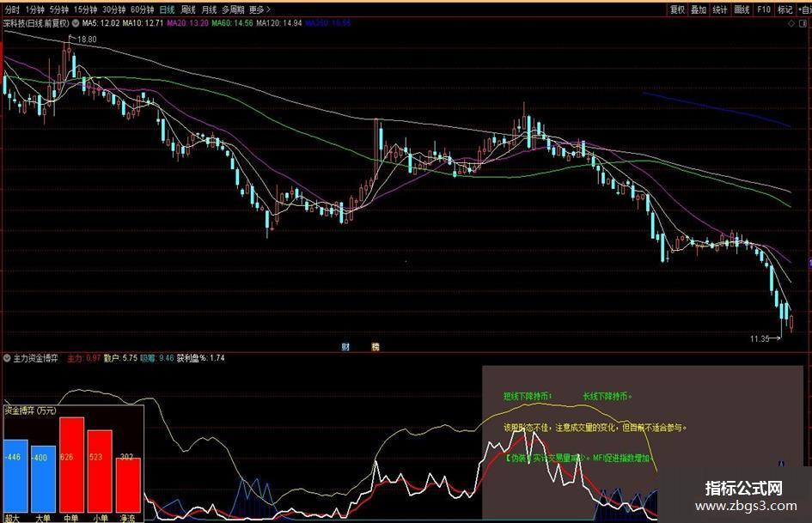812x523 pixels.
Task: Select the 1分钟 period tab
Action: [x=34, y=9]
